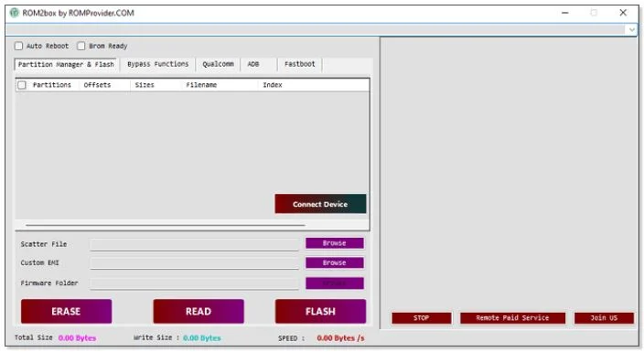
Task: Enable the Auto Reboot checkbox
Action: click(x=18, y=46)
